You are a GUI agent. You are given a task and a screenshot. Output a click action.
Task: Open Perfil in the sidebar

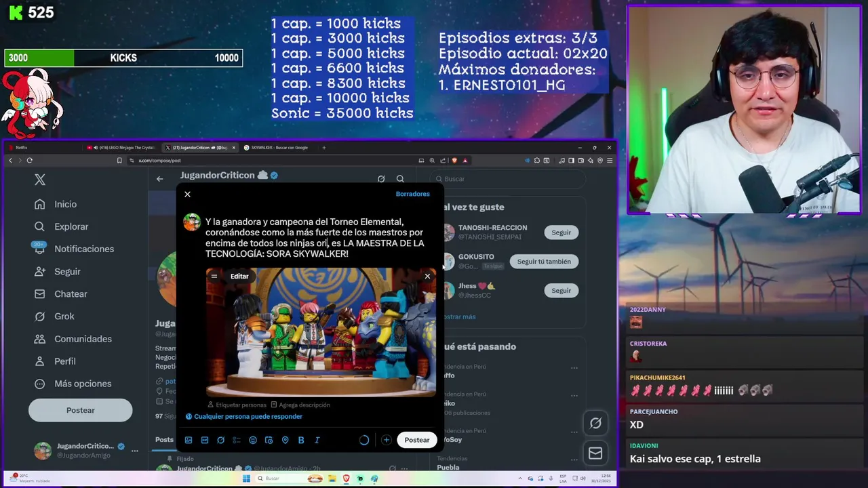tap(56, 361)
